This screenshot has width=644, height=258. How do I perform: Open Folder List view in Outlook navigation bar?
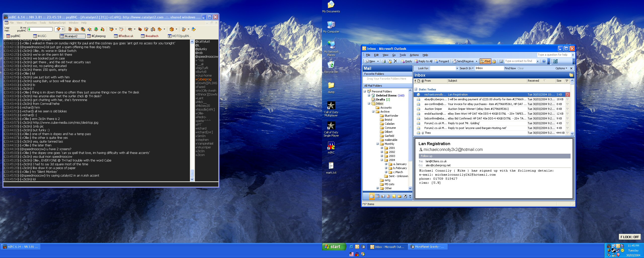pos(399,196)
